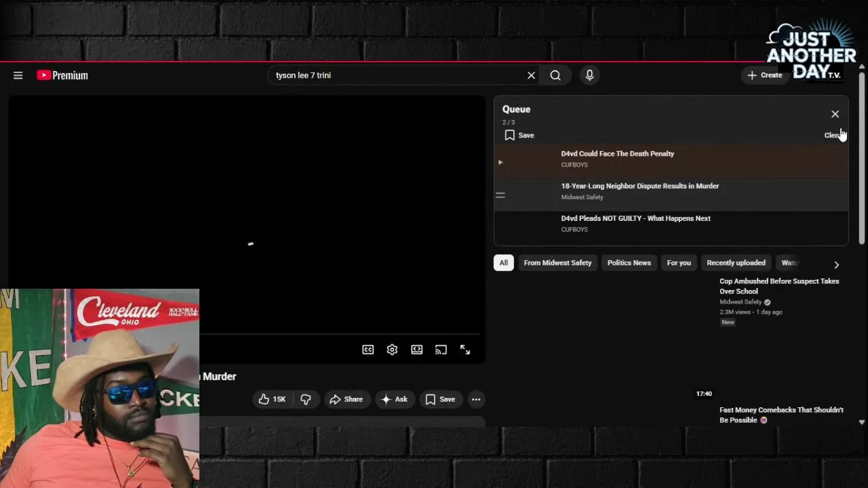Start voice search with microphone icon
This screenshot has height=488, width=868.
pos(589,75)
